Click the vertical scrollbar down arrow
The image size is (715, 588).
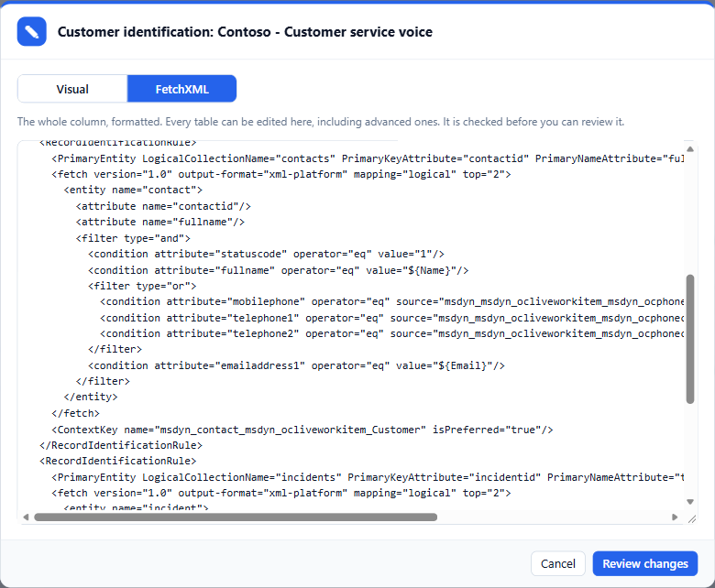pos(690,502)
